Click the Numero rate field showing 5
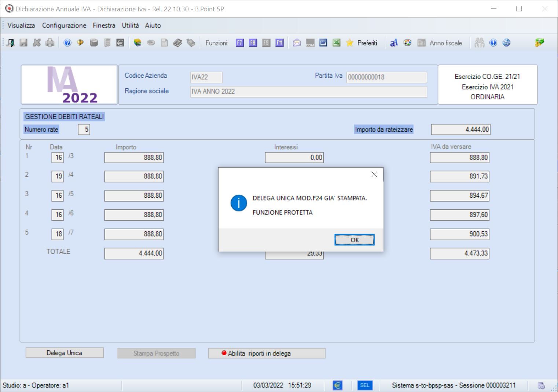Screen dimensions: 558x392 click(84, 129)
